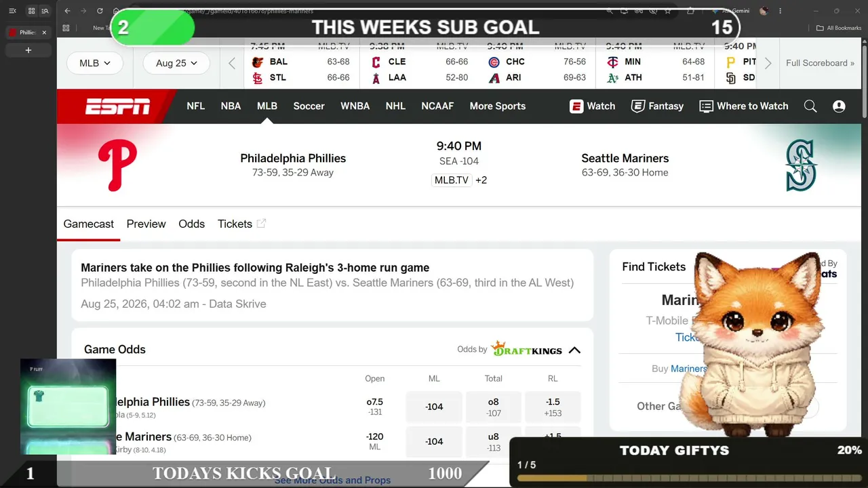Switch to the Odds tab

pos(191,224)
